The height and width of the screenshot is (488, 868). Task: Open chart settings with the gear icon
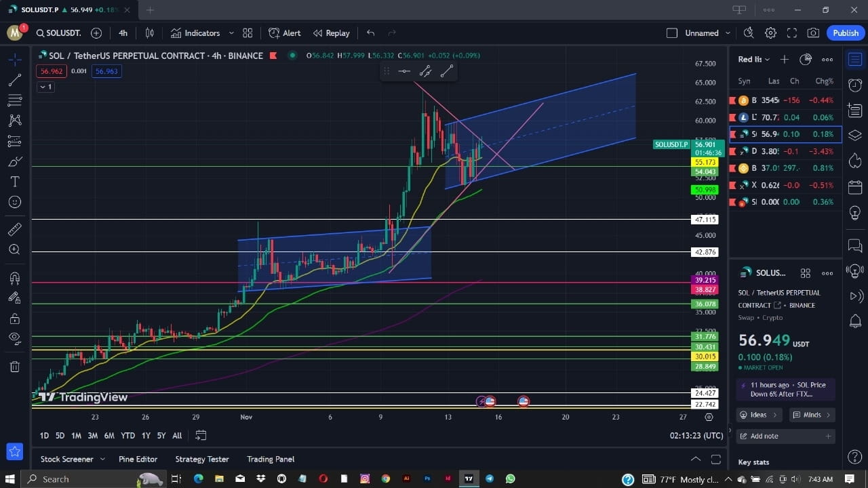tap(770, 33)
